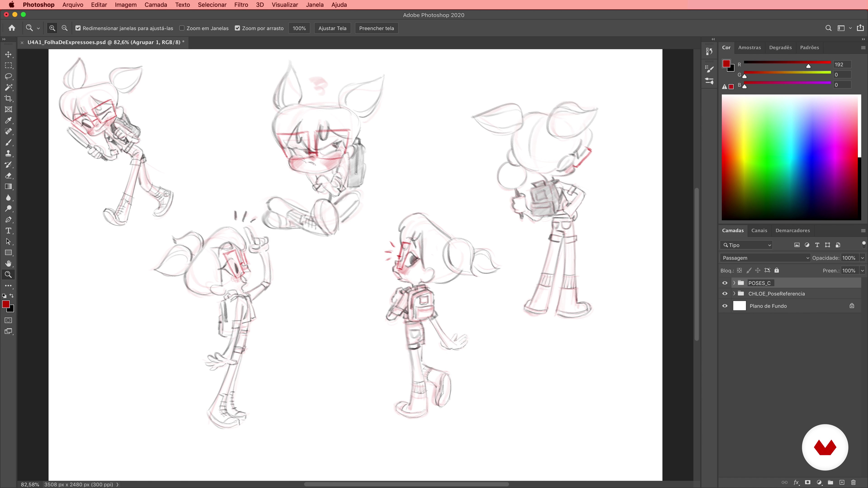Select the Hand tool
Viewport: 868px width, 488px height.
[x=8, y=263]
